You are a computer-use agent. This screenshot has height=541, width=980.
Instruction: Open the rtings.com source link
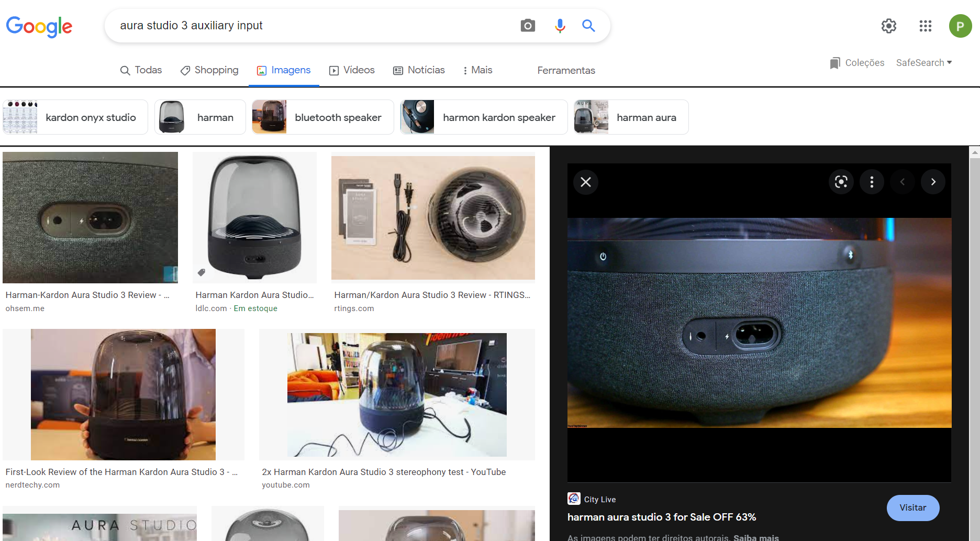354,308
